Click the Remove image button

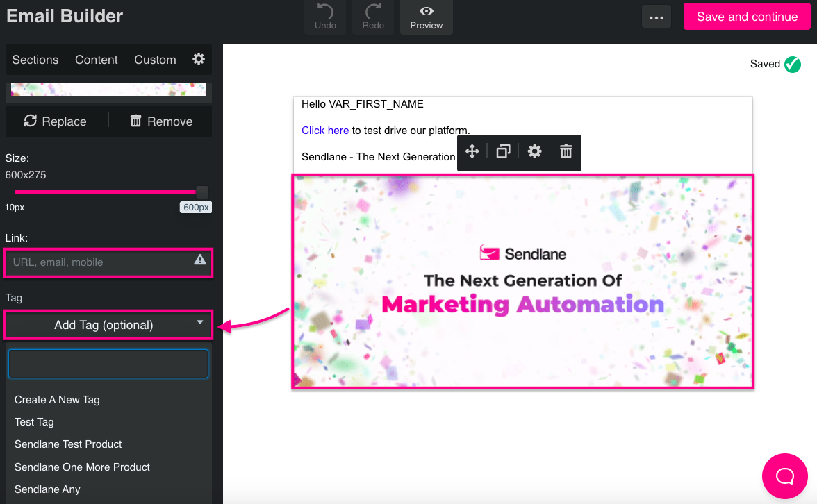[x=161, y=121]
